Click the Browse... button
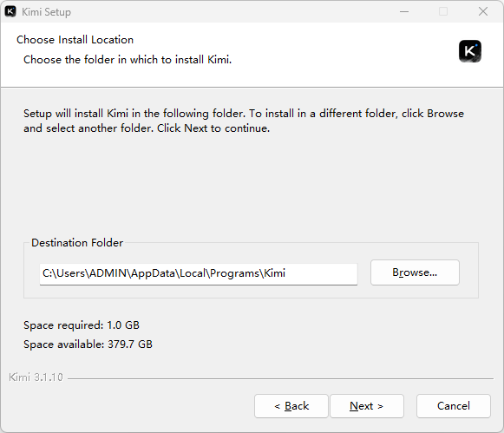The width and height of the screenshot is (504, 433). tap(415, 272)
